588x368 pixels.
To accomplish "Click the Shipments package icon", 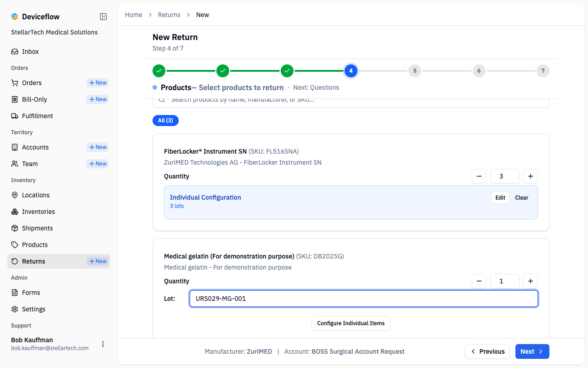I will point(15,228).
